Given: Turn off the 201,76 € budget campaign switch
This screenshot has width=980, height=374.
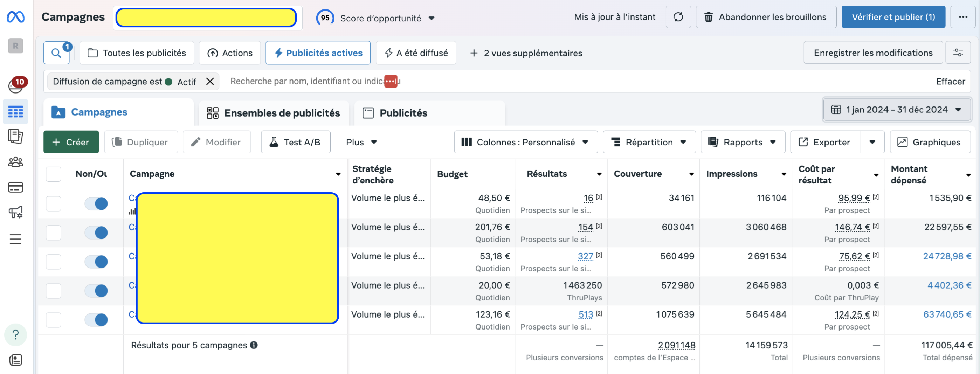Looking at the screenshot, I should tap(96, 233).
